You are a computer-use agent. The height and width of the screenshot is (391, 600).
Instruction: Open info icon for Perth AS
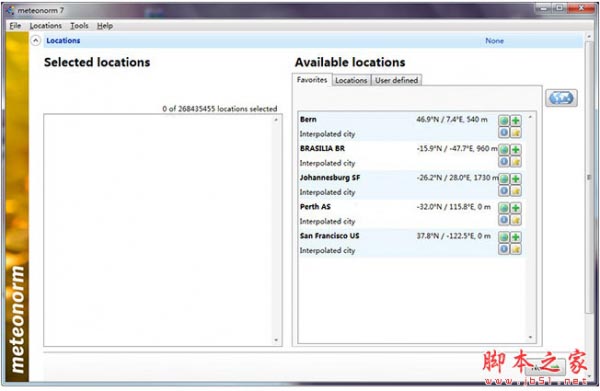(x=504, y=220)
